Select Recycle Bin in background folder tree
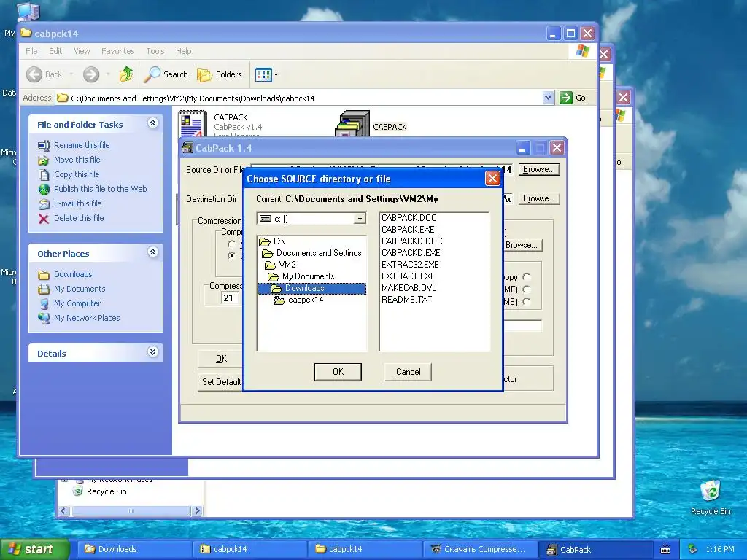Viewport: 747px width, 560px height. [107, 491]
